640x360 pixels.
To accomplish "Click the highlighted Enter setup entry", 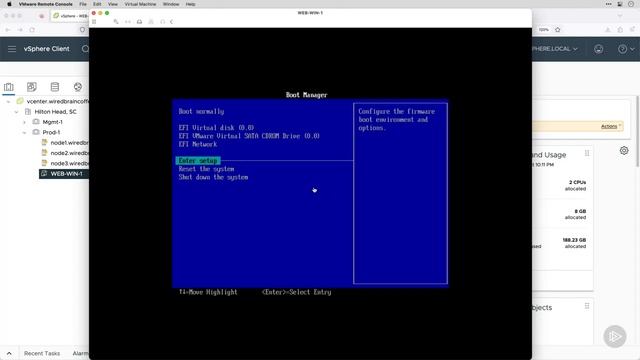I will tap(198, 161).
